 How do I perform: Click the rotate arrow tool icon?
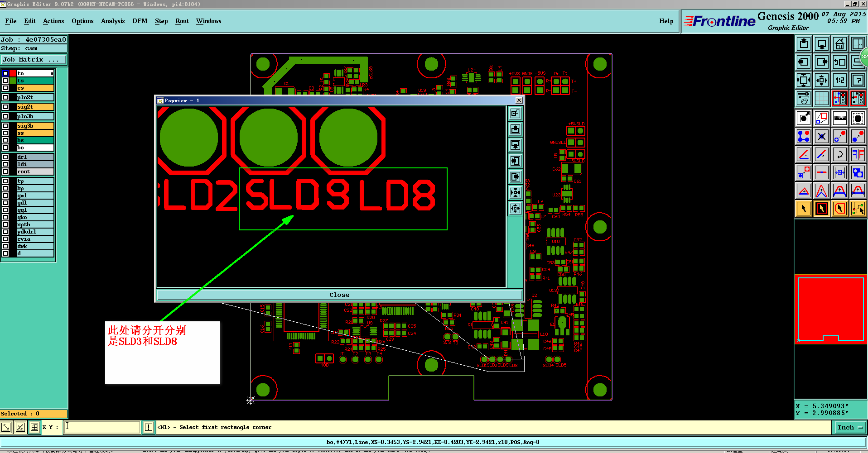click(840, 154)
